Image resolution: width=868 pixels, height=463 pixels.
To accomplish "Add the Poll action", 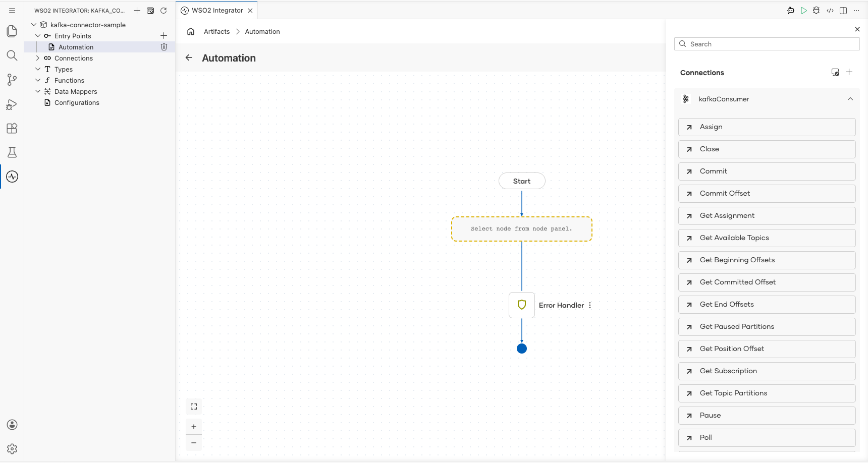I will point(767,438).
